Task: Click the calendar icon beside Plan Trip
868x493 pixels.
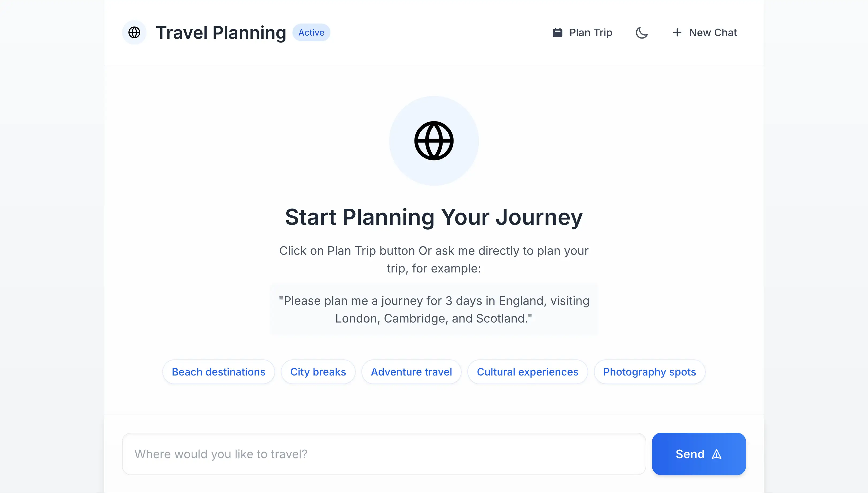Action: tap(558, 32)
